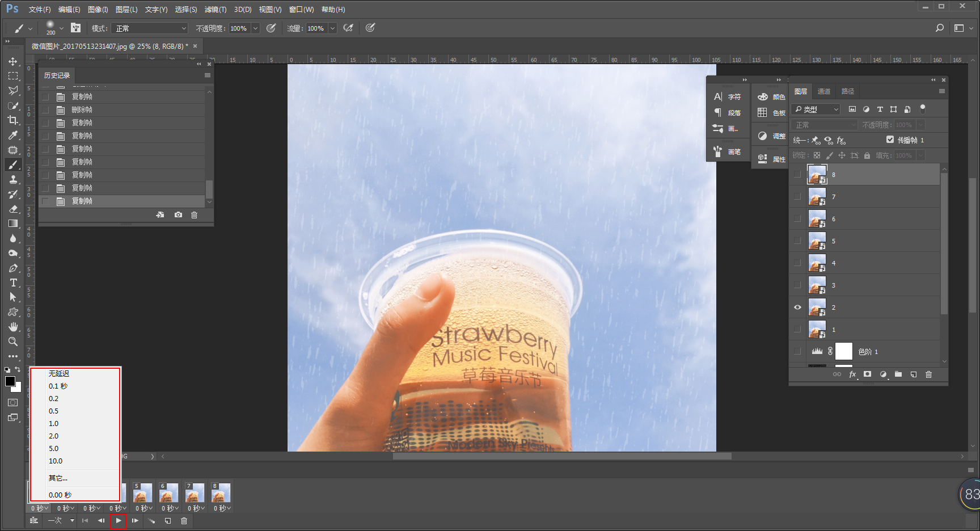980x531 pixels.
Task: Open the Color (颜色) panel
Action: tap(771, 97)
